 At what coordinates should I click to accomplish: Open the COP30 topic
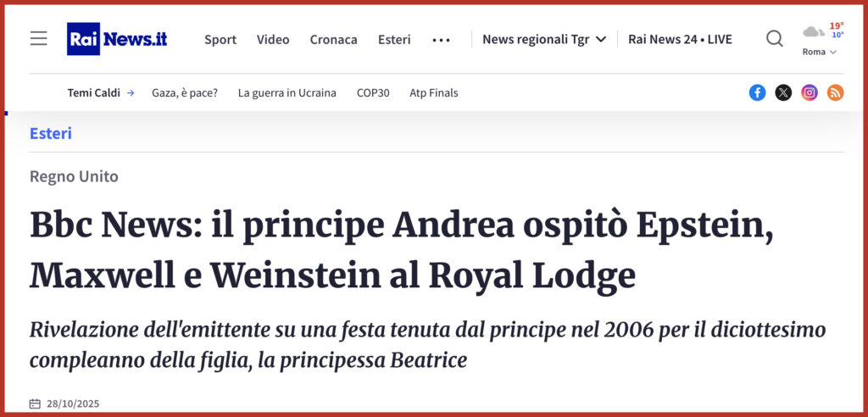[373, 93]
